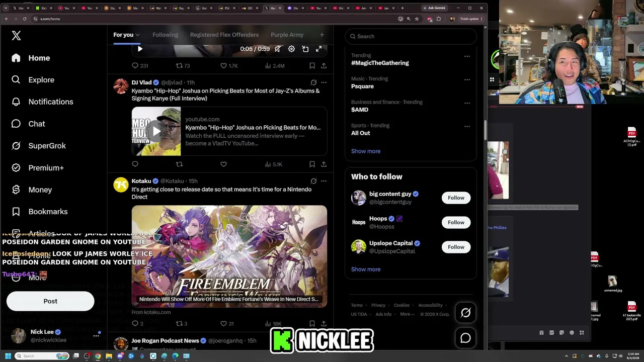The height and width of the screenshot is (362, 644).
Task: Show more trending topics
Action: pyautogui.click(x=366, y=151)
